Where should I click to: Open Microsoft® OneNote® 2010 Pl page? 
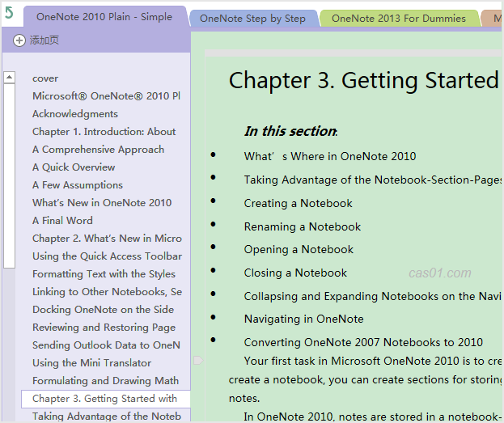click(107, 96)
